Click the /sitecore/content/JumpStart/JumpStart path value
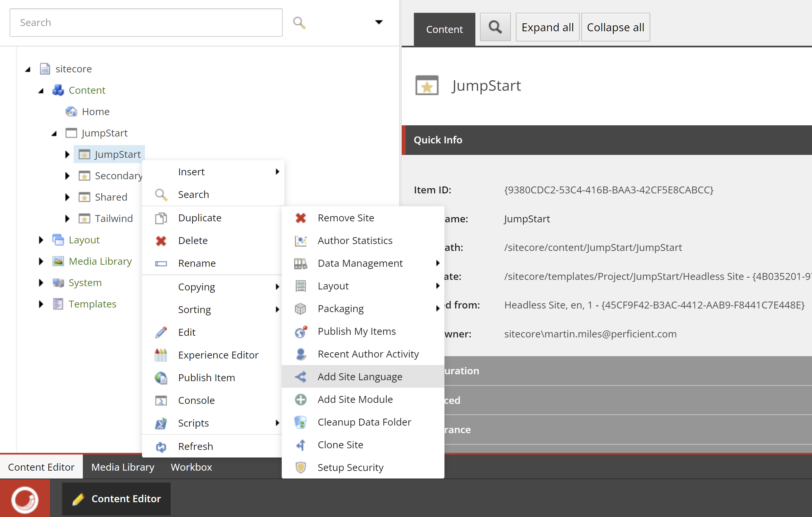This screenshot has height=517, width=812. 593,248
